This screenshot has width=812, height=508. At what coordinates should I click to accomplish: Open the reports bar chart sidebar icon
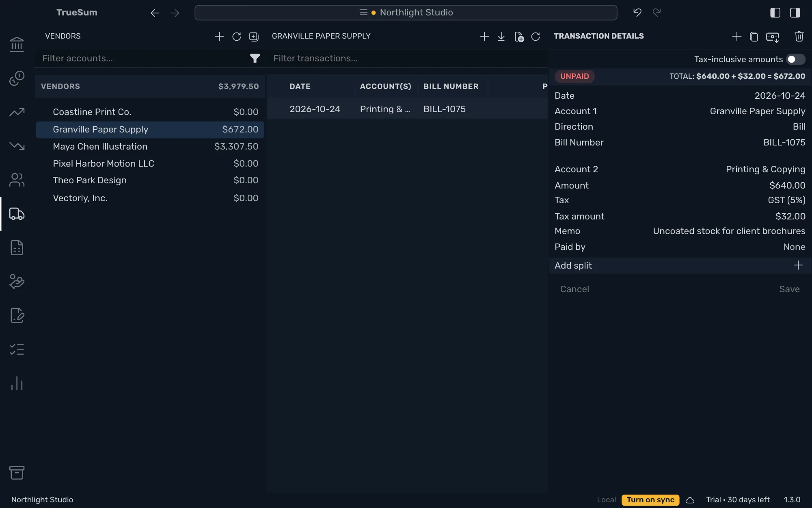17,383
